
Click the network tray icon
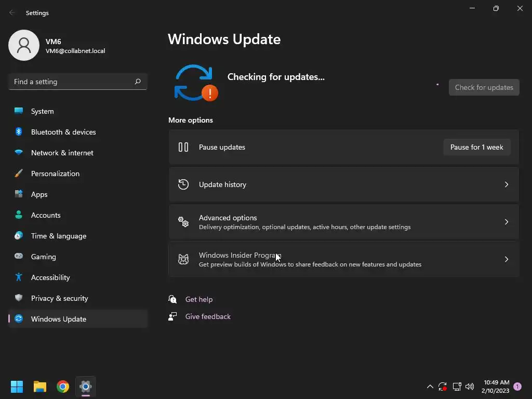(457, 387)
